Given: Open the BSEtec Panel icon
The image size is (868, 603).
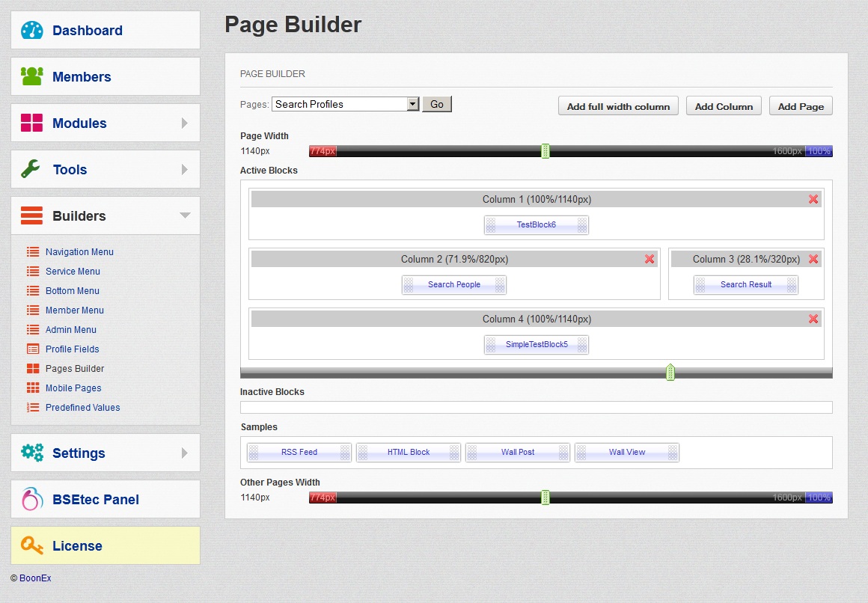Looking at the screenshot, I should point(31,498).
